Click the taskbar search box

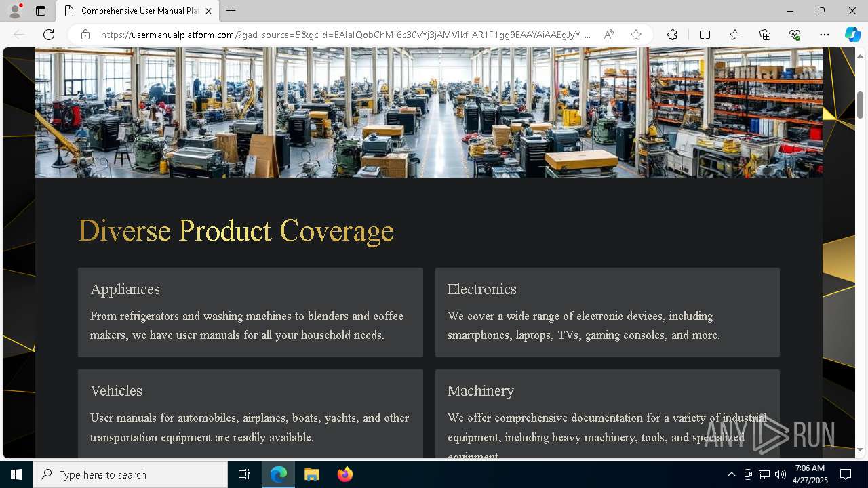point(130,474)
